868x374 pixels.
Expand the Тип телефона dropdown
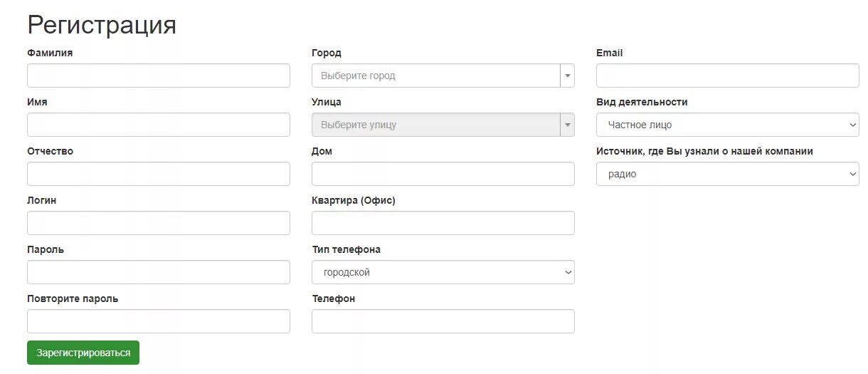(443, 272)
